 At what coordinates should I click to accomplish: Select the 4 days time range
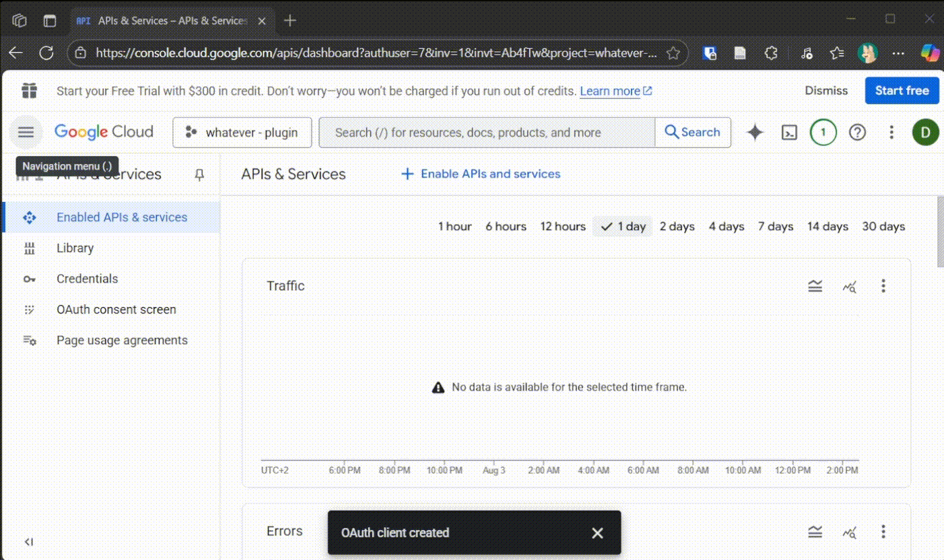pyautogui.click(x=727, y=227)
